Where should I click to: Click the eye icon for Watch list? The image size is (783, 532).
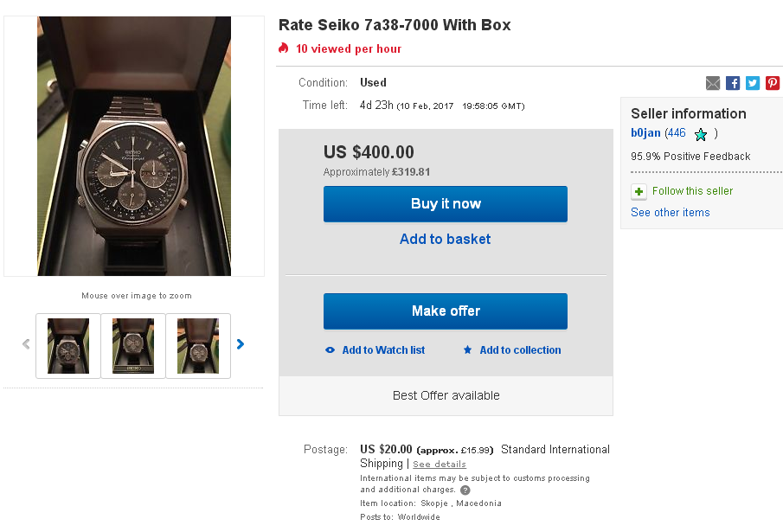click(331, 350)
